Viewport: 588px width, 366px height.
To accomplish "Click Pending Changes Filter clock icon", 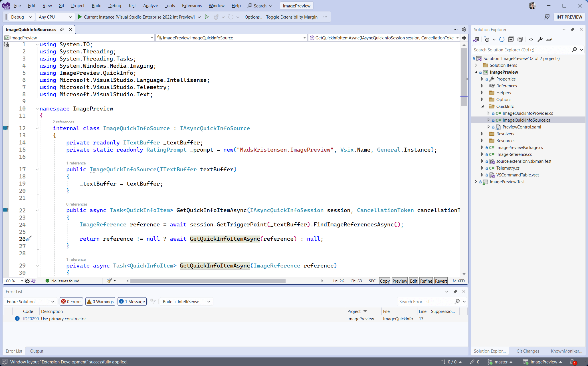I will tap(487, 39).
